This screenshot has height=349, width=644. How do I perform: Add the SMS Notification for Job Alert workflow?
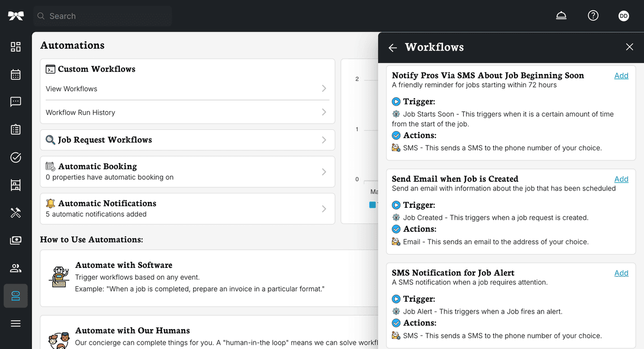(621, 273)
